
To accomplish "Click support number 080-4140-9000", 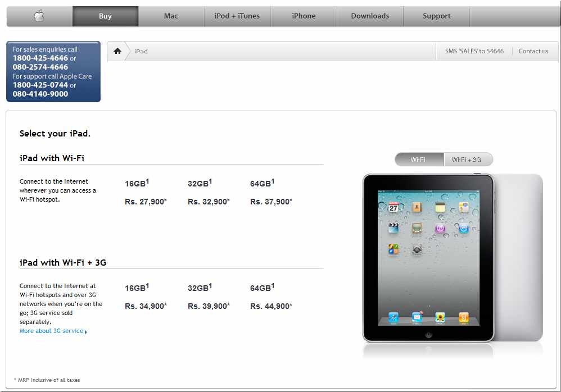I will point(40,94).
